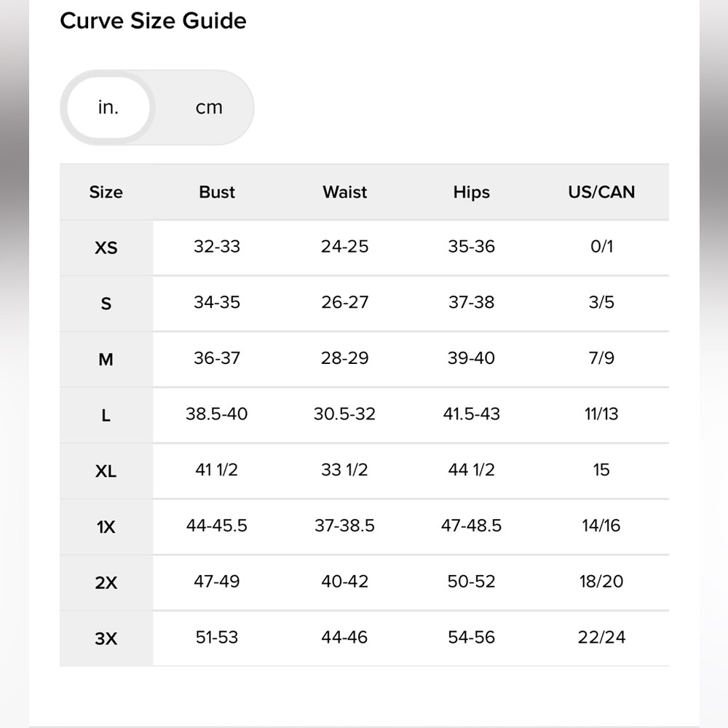Select the L size row label
This screenshot has width=728, height=728.
(x=106, y=415)
